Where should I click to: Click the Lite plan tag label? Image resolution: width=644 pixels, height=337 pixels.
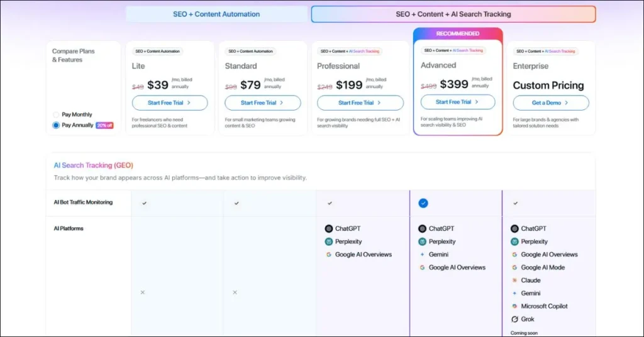pos(157,52)
